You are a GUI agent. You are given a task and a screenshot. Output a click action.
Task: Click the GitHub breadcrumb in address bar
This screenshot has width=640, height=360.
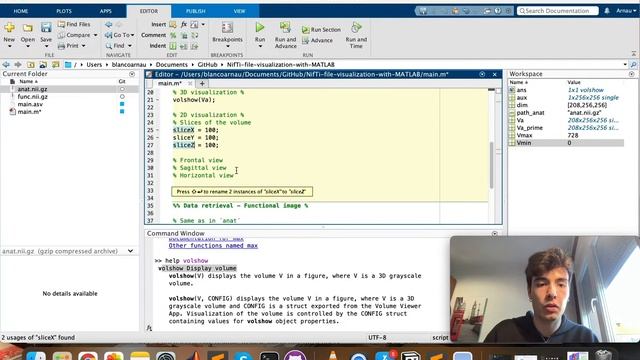[207, 64]
